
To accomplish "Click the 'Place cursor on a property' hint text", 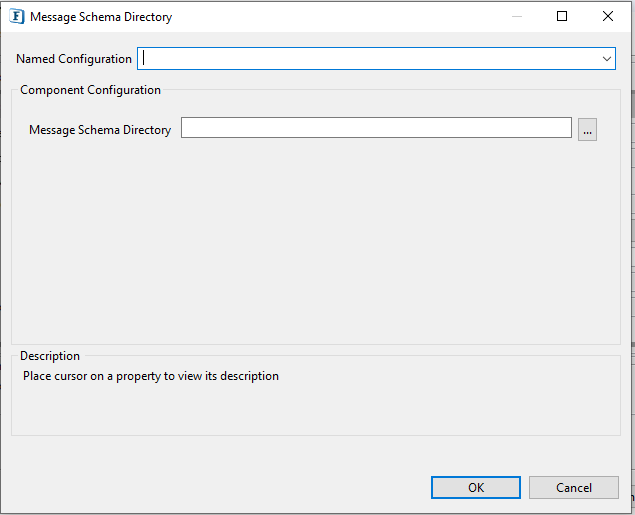I will (151, 376).
